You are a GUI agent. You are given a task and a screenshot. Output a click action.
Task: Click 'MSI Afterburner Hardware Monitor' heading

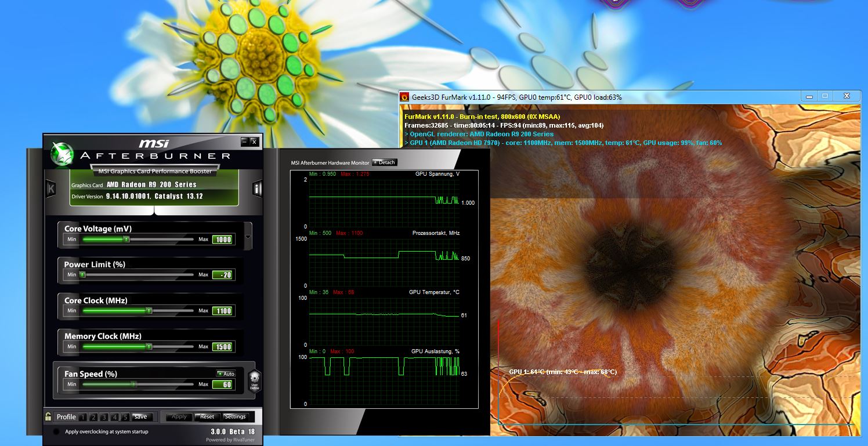coord(330,162)
